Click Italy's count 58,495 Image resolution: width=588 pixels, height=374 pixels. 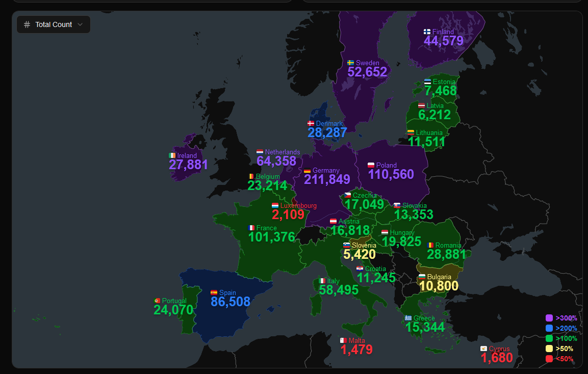pyautogui.click(x=339, y=290)
